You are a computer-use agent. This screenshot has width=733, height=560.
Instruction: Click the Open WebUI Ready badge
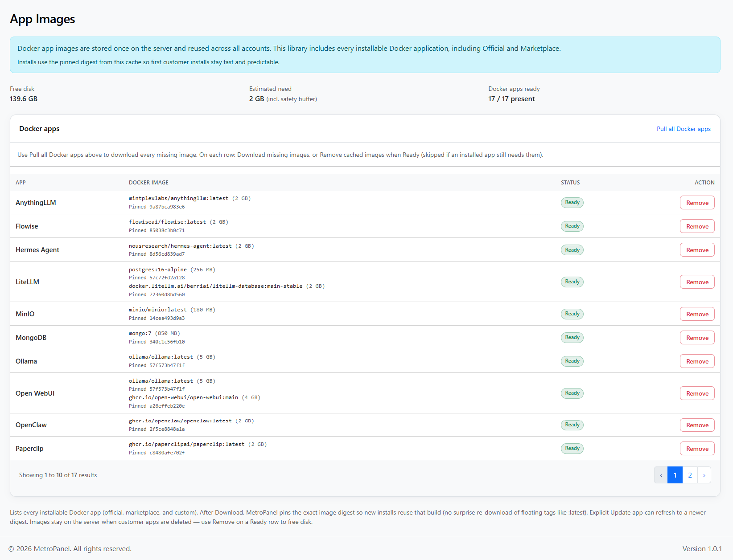572,393
